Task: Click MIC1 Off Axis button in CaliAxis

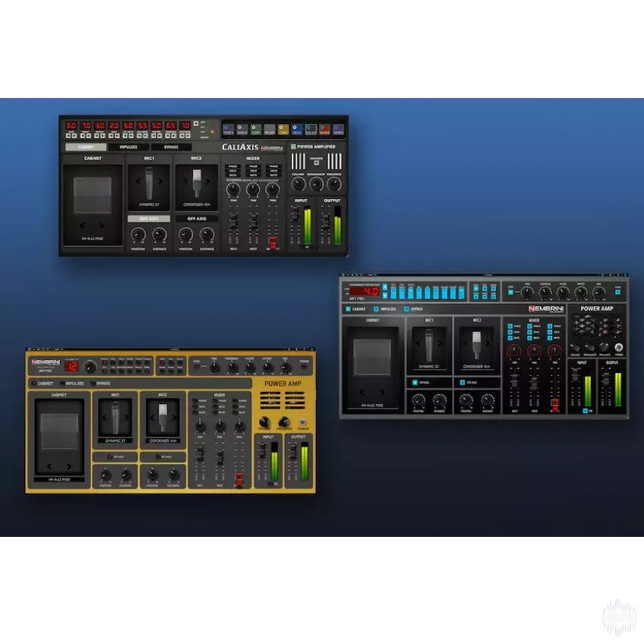Action: [x=149, y=219]
